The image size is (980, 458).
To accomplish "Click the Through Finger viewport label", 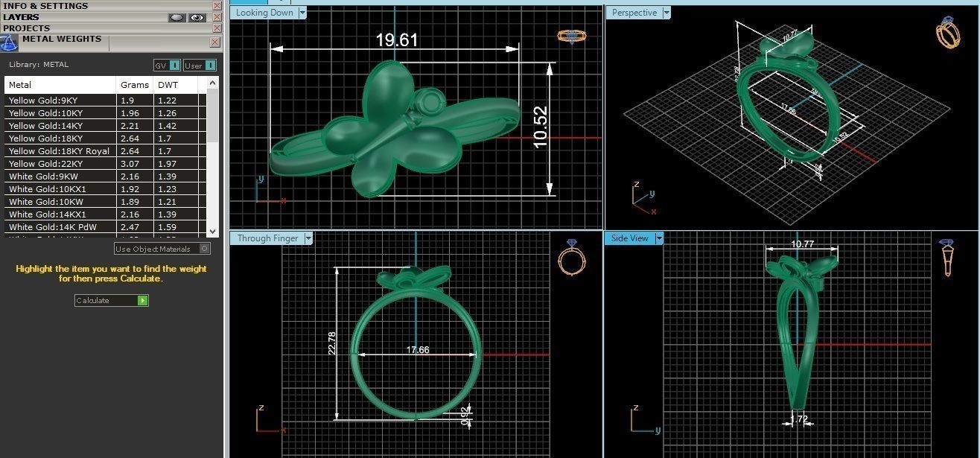I will point(268,238).
